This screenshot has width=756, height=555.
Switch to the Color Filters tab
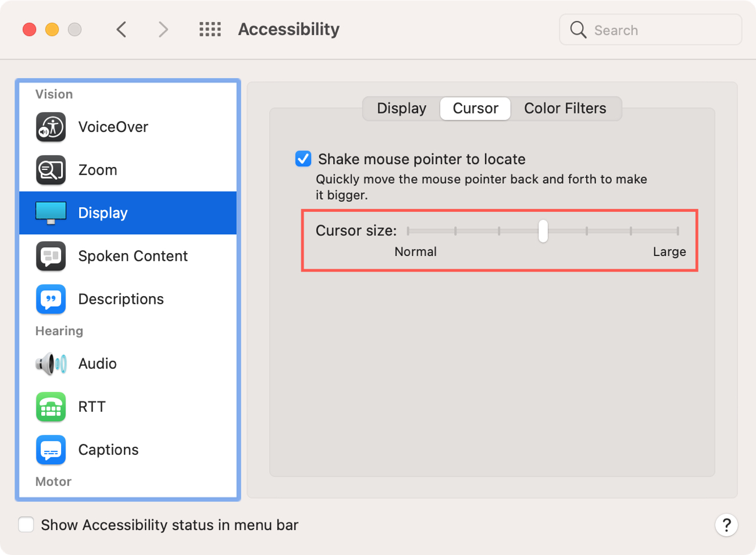point(565,108)
